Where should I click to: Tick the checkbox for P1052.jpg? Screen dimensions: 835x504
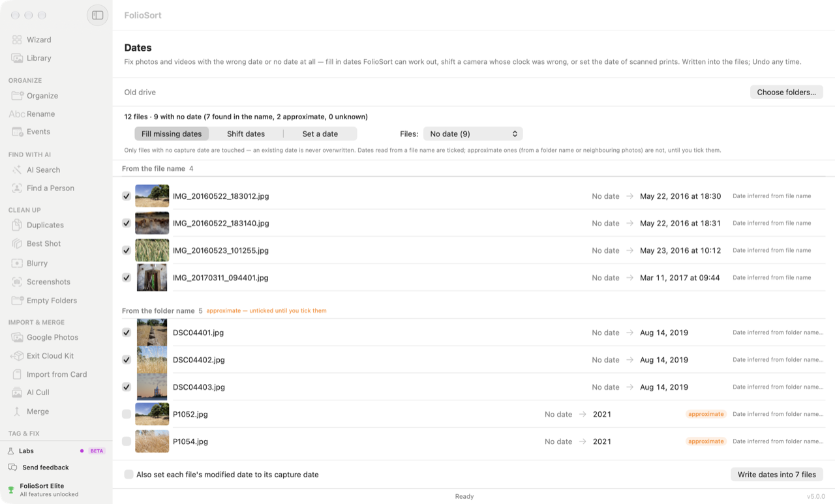coord(127,414)
